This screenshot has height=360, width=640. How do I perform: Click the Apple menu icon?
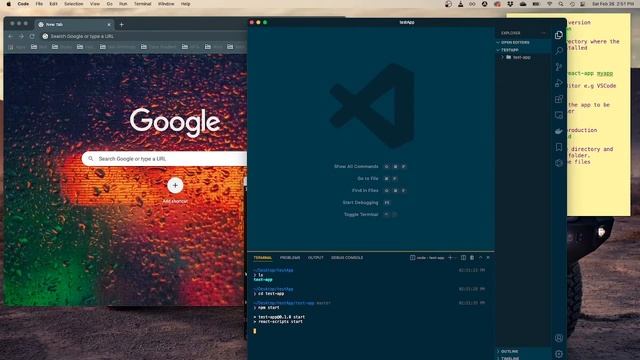click(x=9, y=4)
